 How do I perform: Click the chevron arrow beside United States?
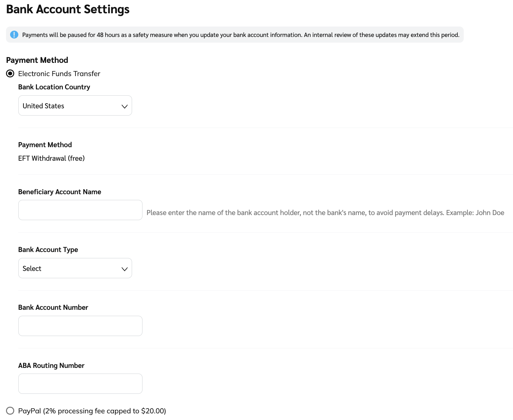pos(124,106)
